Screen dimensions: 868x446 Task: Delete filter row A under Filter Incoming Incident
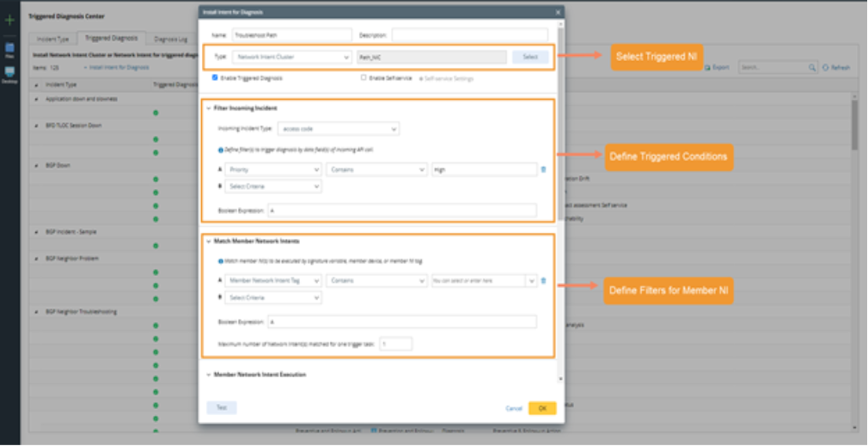(x=543, y=170)
